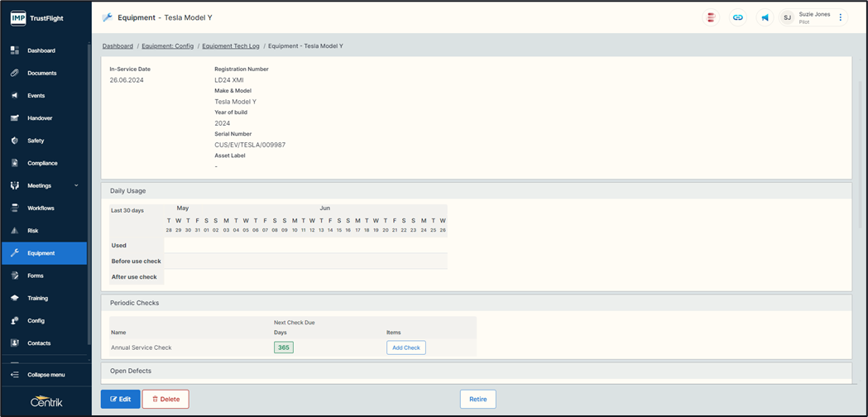
Task: Open Dashboard from the sidebar menu
Action: coord(41,50)
